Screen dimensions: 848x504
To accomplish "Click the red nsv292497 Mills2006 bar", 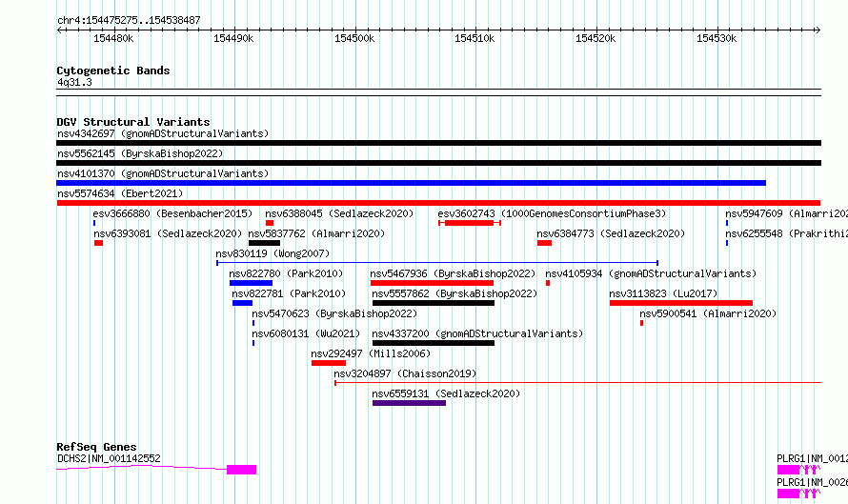I will pos(329,363).
